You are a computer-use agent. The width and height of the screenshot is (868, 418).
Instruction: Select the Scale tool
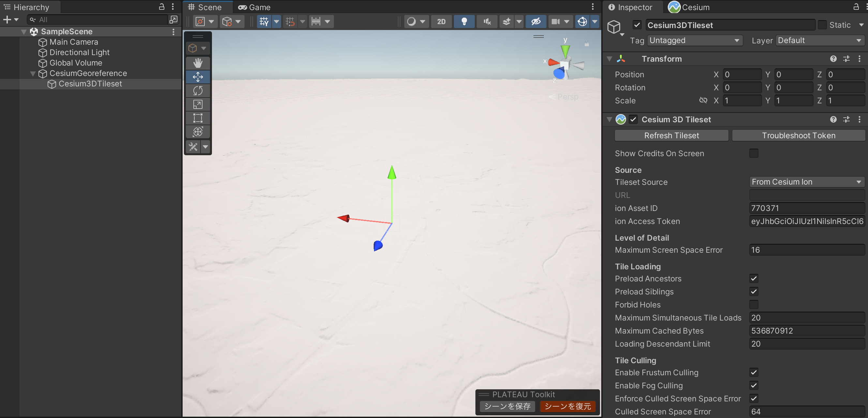point(198,104)
